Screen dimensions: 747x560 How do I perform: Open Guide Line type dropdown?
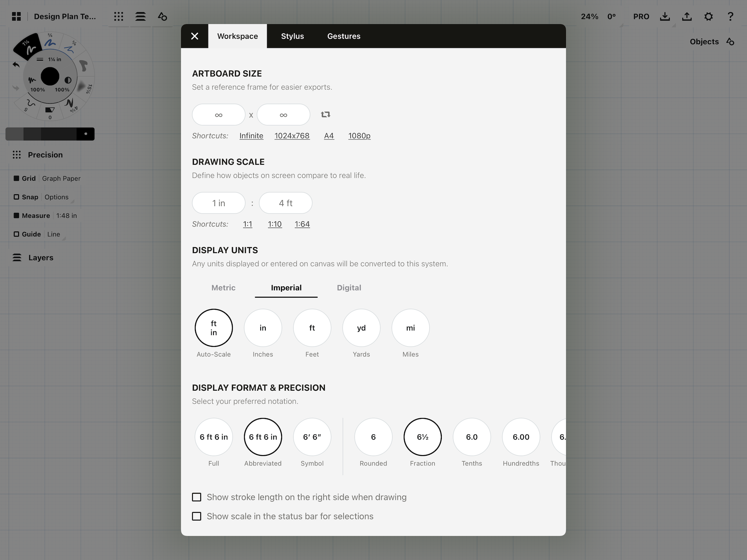(x=54, y=234)
